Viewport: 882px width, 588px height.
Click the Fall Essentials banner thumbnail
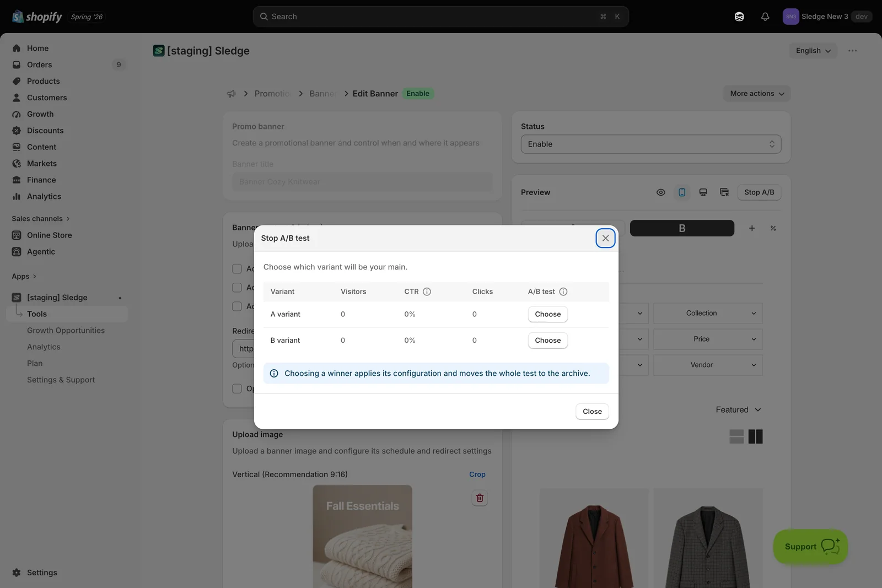point(362,536)
